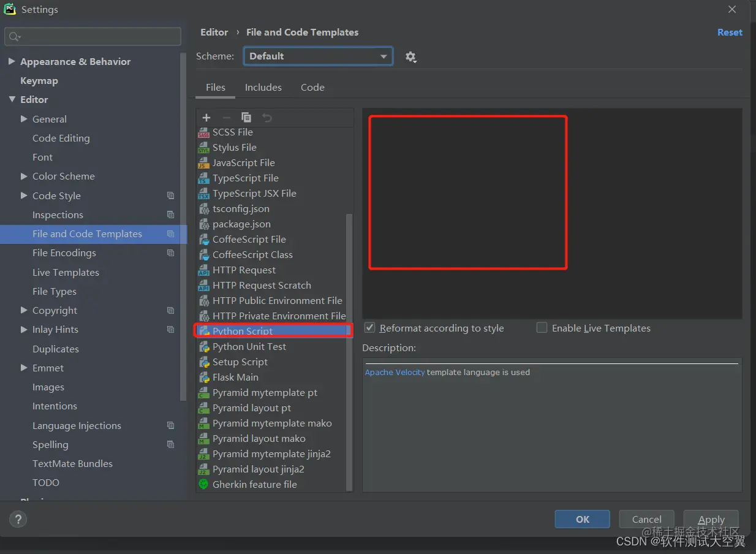This screenshot has width=756, height=554.
Task: Click the Pyramid layout jinja2 icon
Action: [x=203, y=469]
